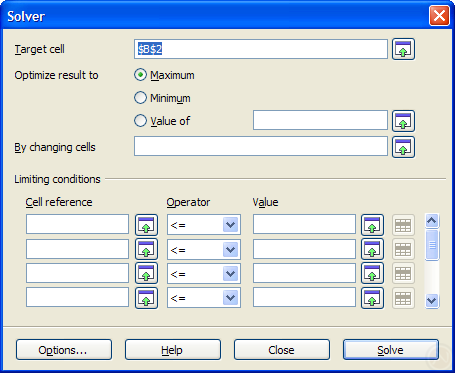
Task: Click remove-row icon of first limiting condition
Action: [x=403, y=225]
